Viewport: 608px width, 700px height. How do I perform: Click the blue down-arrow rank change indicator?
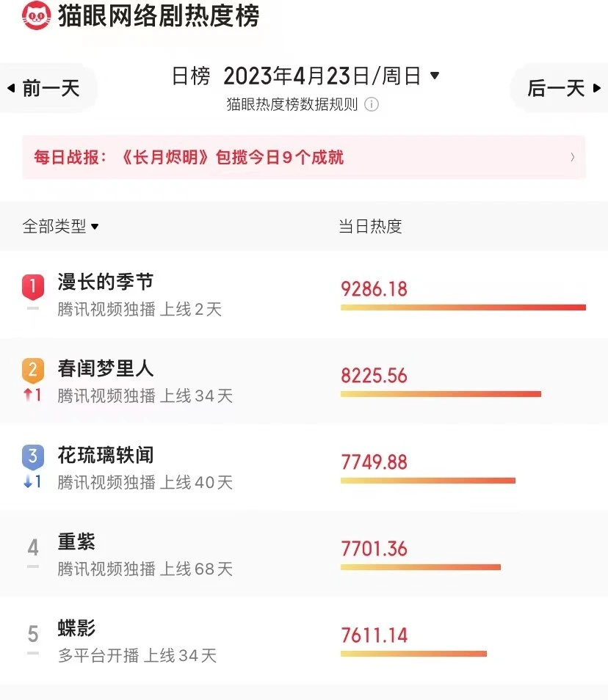pos(32,482)
